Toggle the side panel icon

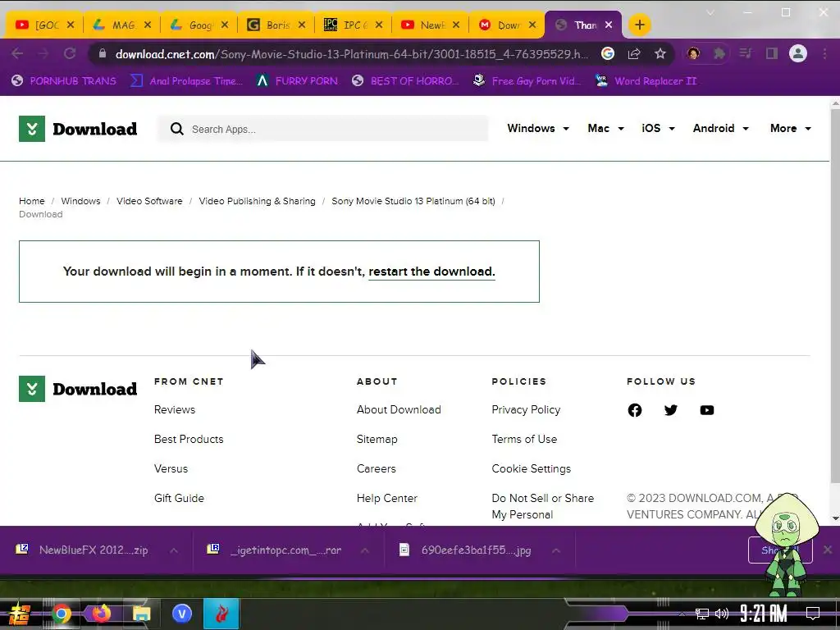[771, 53]
